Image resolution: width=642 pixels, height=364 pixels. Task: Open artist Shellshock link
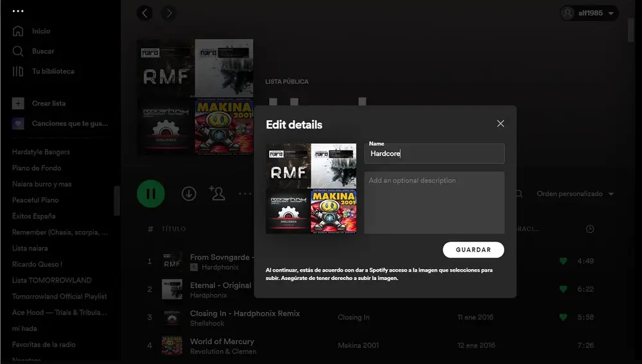pos(207,324)
